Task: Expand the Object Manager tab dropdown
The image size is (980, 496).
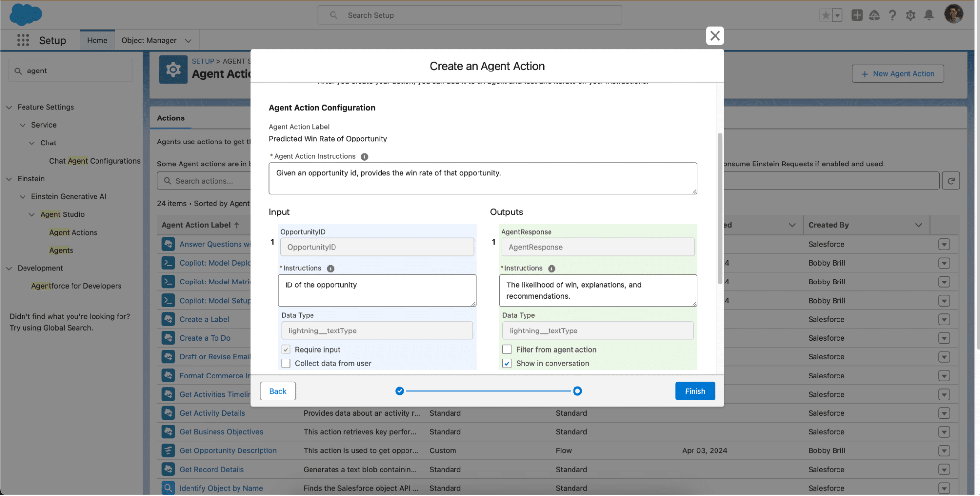Action: pyautogui.click(x=188, y=41)
